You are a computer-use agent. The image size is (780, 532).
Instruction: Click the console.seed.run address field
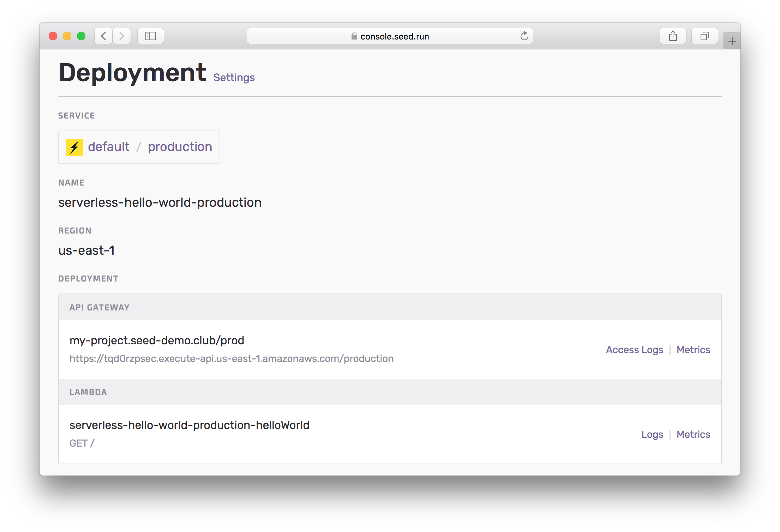pyautogui.click(x=394, y=36)
